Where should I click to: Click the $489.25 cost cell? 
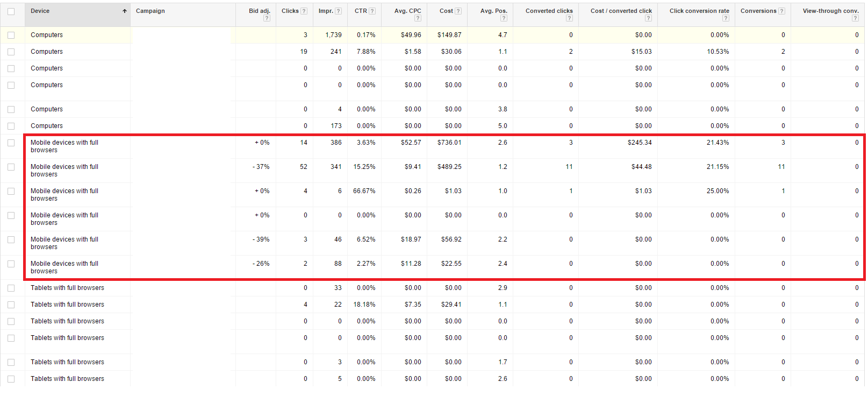click(x=449, y=167)
